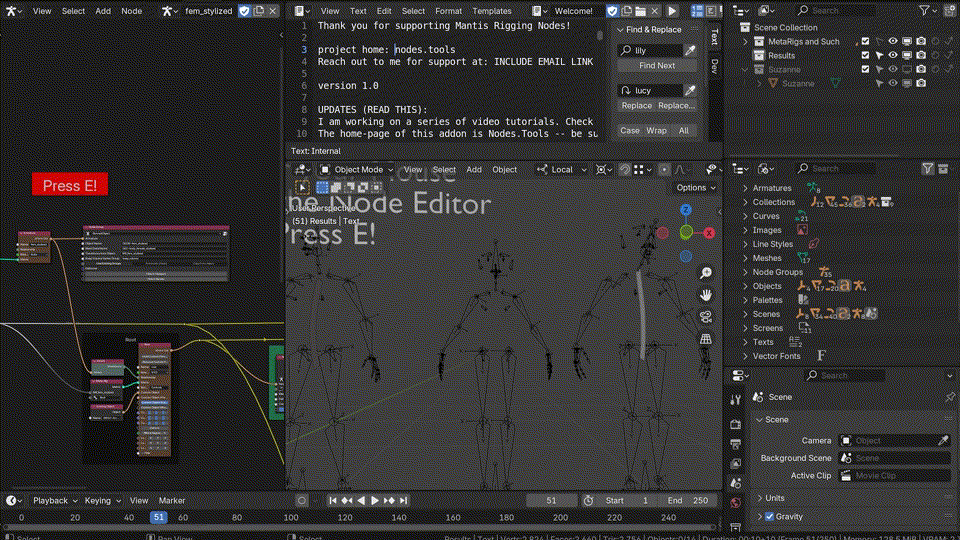Open the Node menu in node editor
Viewport: 960px width, 540px height.
(x=131, y=11)
